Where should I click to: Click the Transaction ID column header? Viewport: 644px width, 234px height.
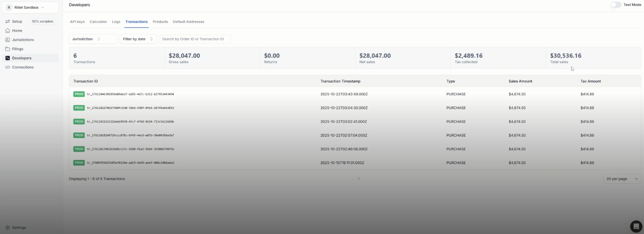click(85, 81)
